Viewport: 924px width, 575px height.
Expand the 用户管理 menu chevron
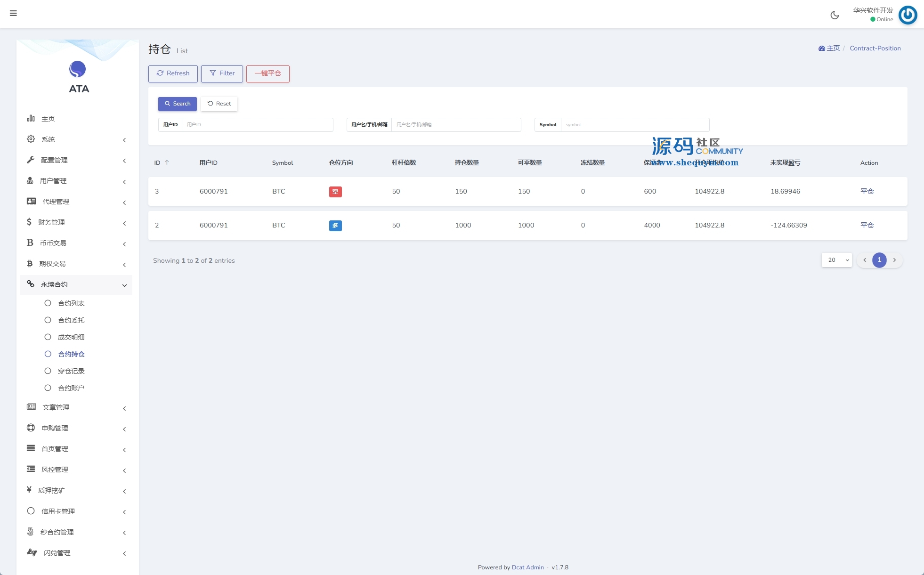pyautogui.click(x=124, y=181)
